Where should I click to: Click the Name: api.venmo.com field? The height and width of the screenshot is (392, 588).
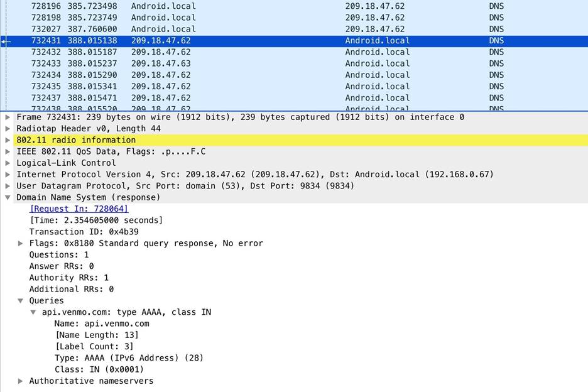click(102, 324)
